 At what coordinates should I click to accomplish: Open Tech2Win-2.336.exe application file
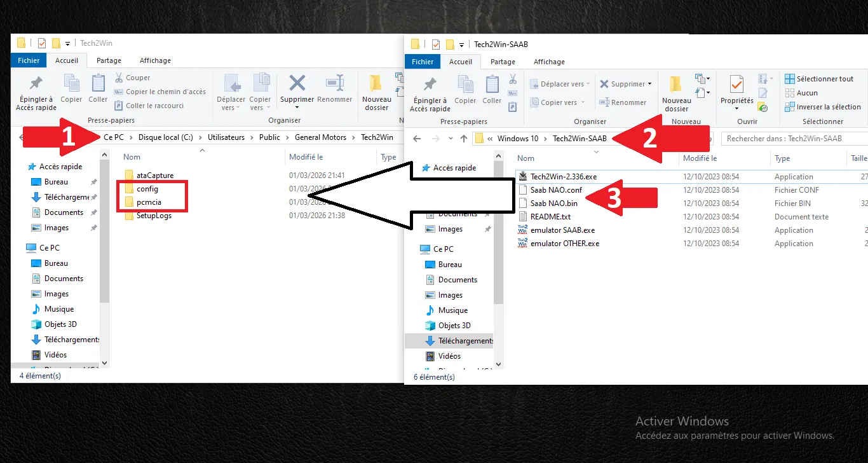coord(563,177)
